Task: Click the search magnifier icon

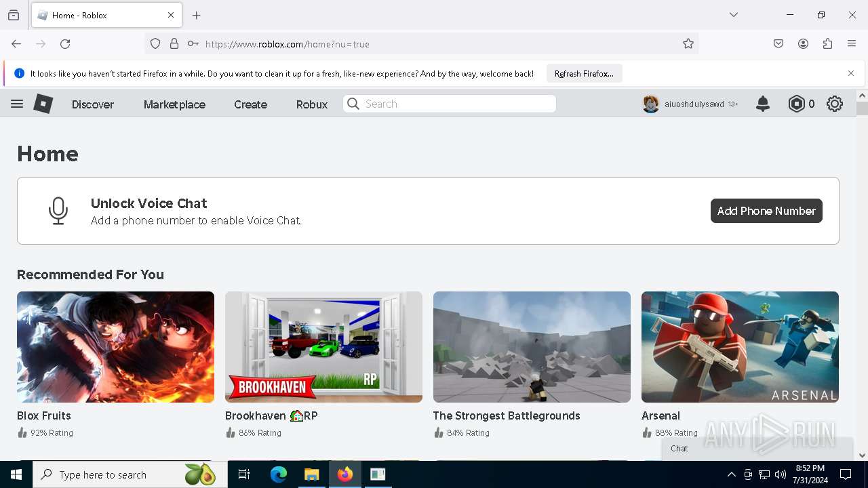Action: (x=353, y=104)
